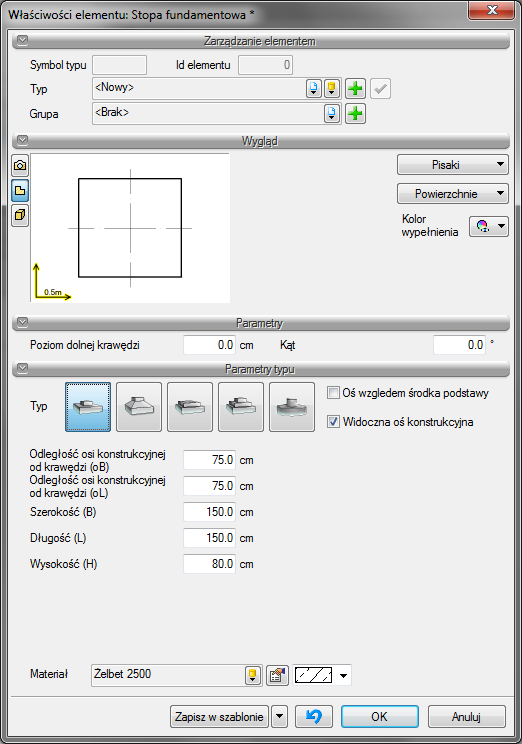
Task: Click the undo arrow button
Action: click(x=314, y=716)
